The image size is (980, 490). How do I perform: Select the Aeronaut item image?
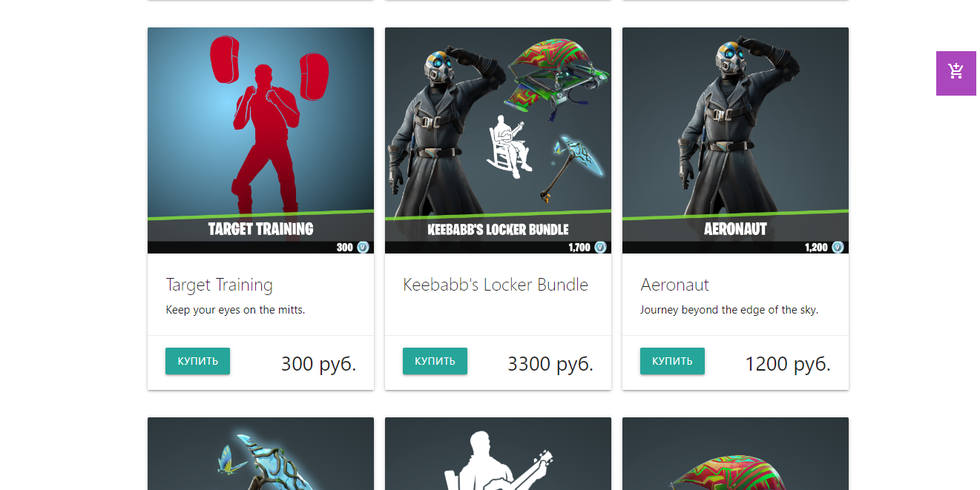pyautogui.click(x=735, y=140)
